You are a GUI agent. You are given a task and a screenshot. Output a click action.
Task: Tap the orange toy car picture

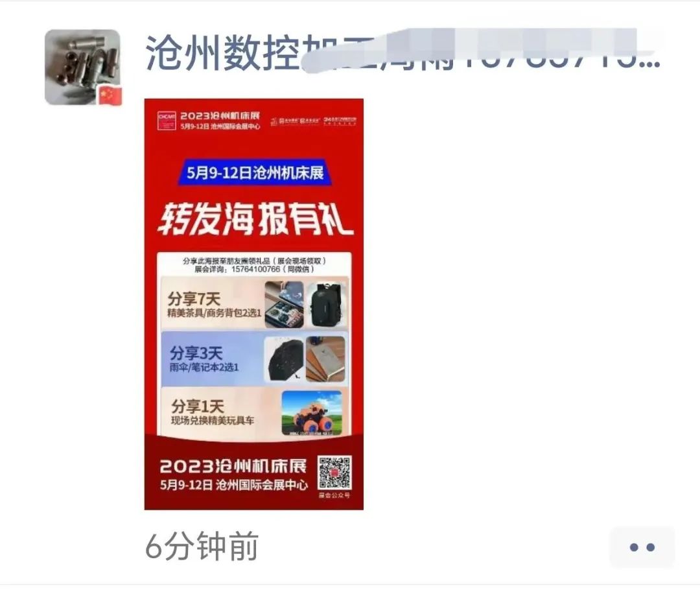tap(312, 413)
